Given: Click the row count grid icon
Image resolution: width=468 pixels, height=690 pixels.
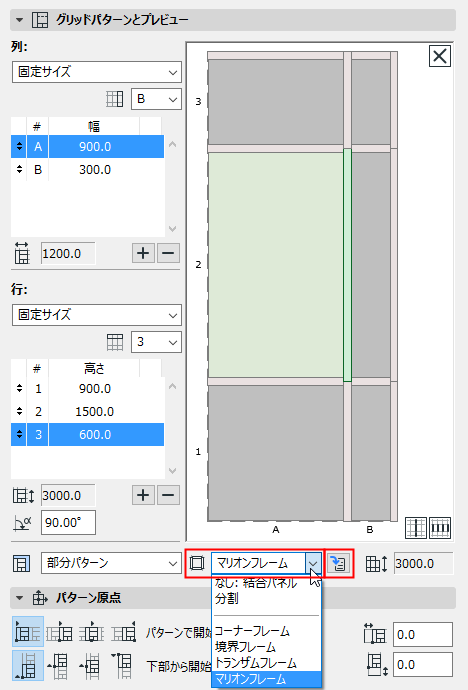Looking at the screenshot, I should pos(115,342).
